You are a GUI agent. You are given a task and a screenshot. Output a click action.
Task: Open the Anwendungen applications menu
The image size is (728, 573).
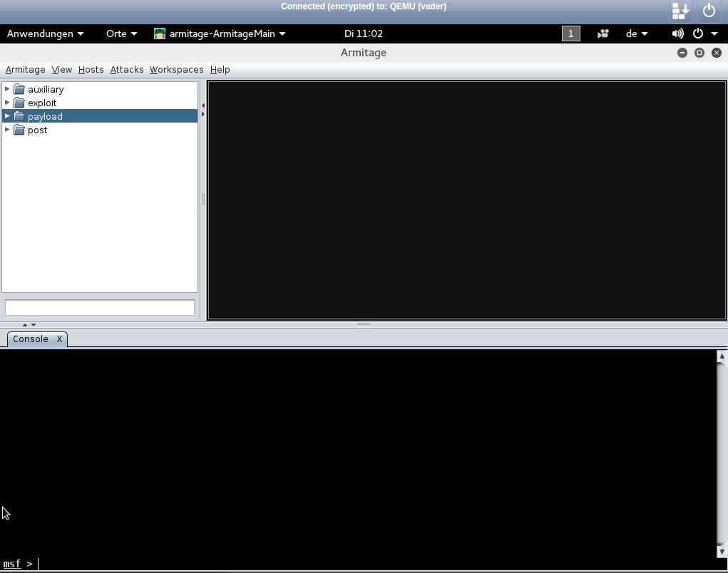[x=45, y=33]
